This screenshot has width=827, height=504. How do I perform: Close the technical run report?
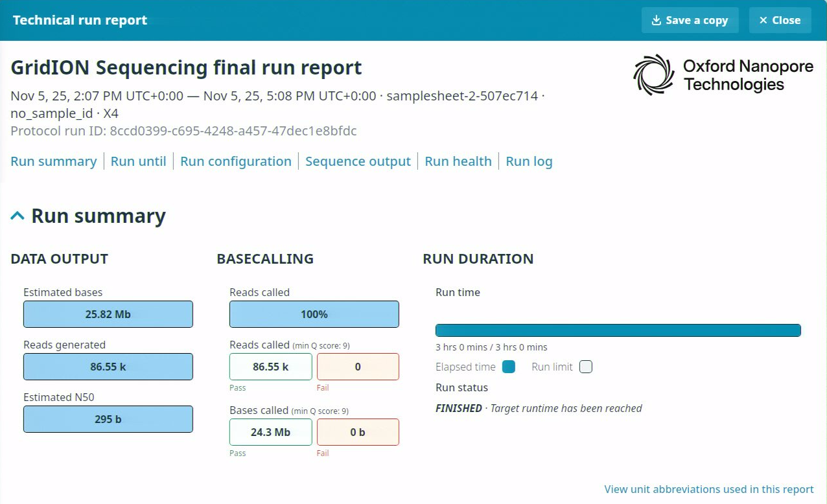[x=780, y=20]
